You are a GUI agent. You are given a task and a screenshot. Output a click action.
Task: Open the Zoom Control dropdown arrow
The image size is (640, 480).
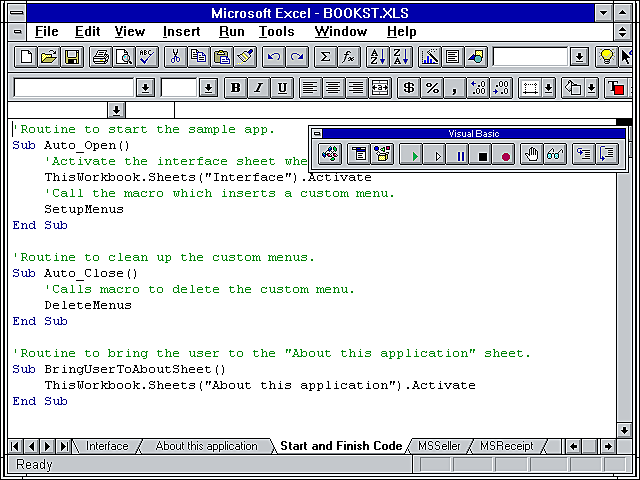point(579,57)
